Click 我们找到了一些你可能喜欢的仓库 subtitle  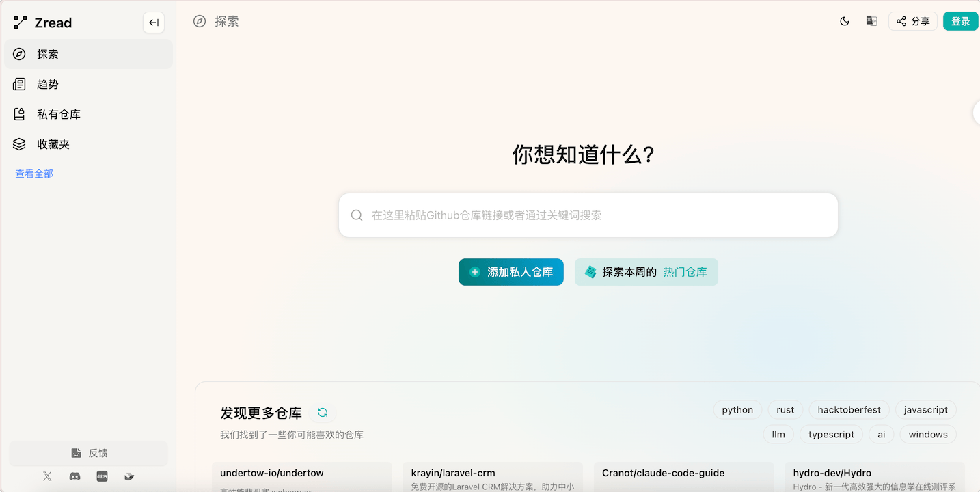[292, 435]
